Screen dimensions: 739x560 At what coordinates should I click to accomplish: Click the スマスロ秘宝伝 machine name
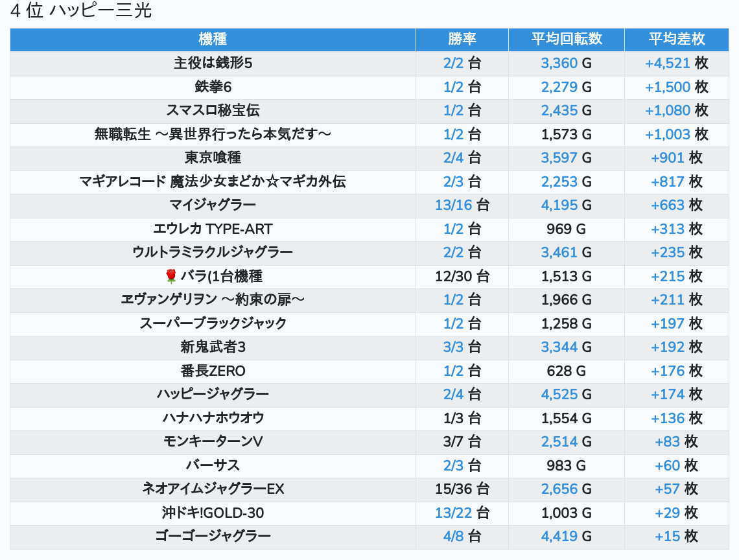(x=213, y=111)
